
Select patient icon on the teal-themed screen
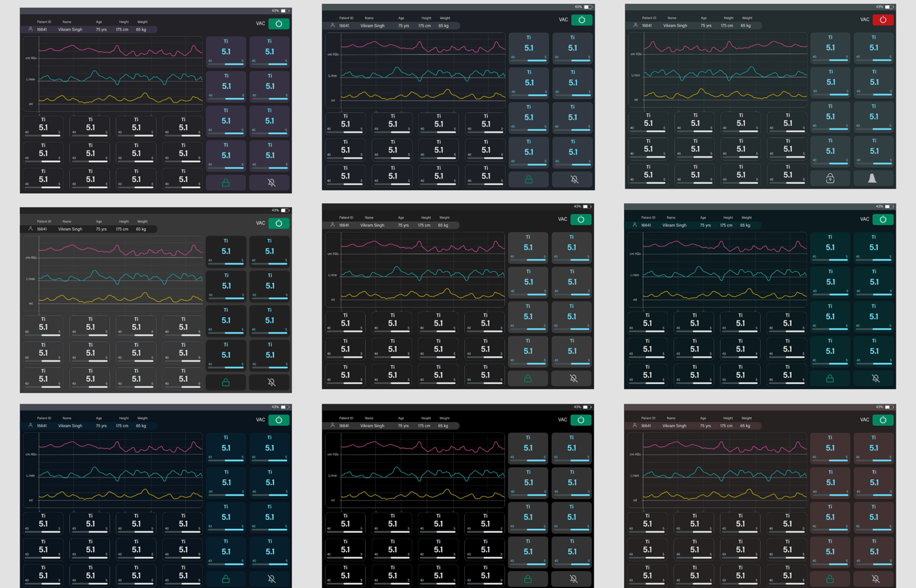(634, 225)
